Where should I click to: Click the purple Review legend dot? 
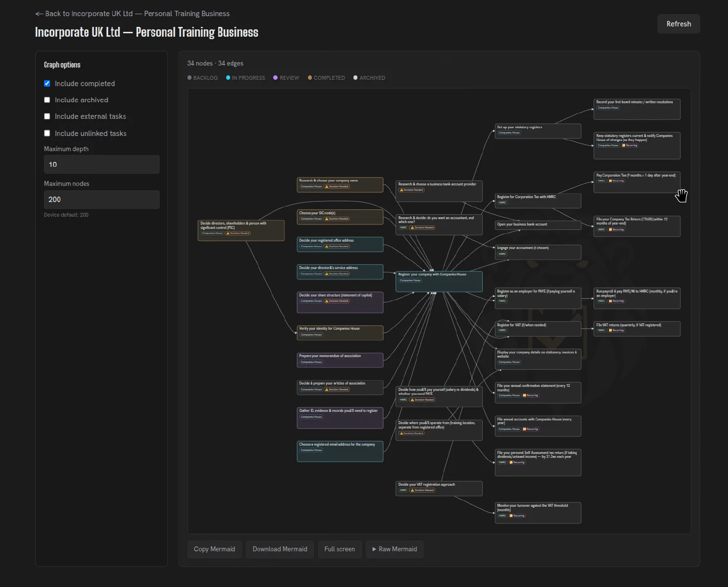click(276, 78)
